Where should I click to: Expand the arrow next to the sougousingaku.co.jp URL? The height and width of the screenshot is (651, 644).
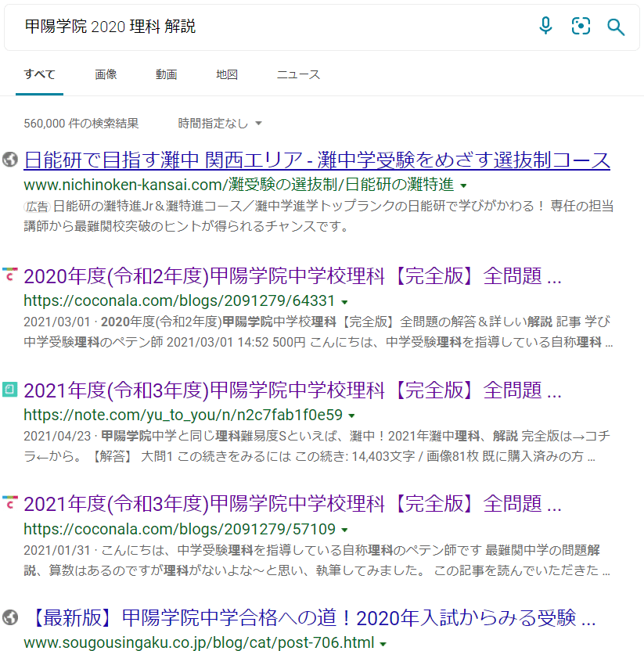click(x=383, y=644)
